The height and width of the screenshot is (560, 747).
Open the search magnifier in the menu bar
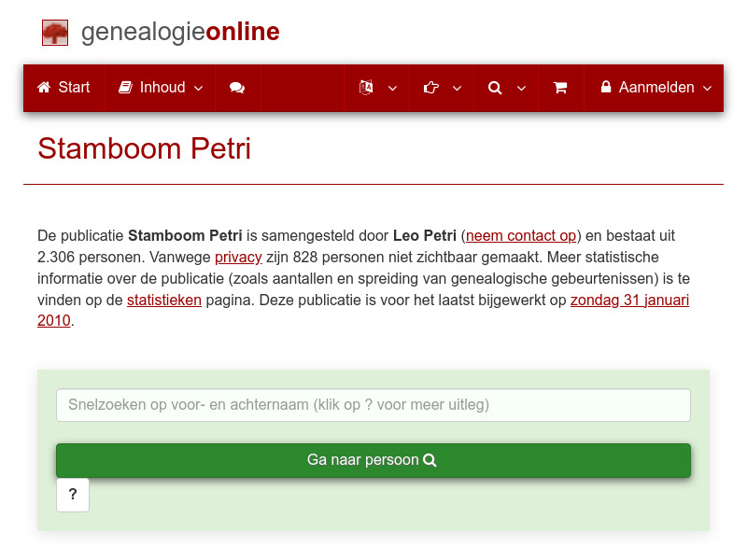(494, 88)
